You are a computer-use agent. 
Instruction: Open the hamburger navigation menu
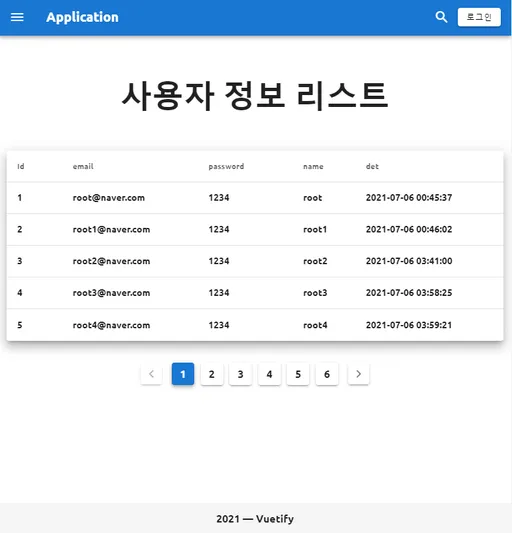coord(17,17)
